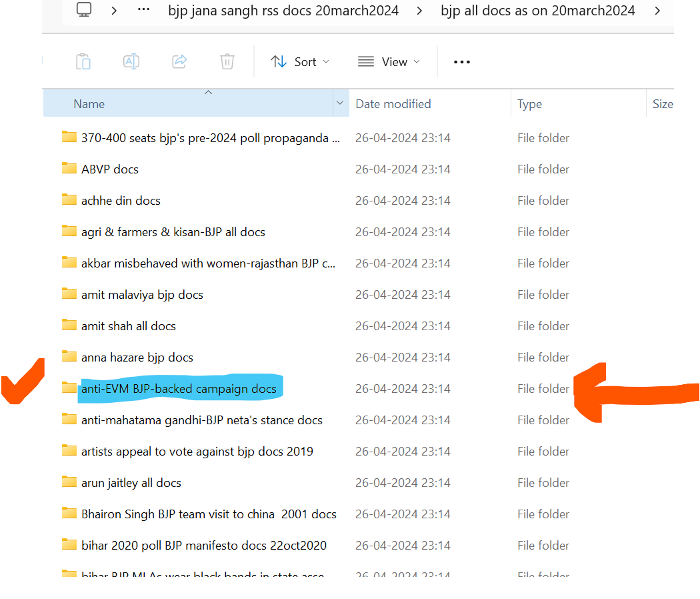700x599 pixels.
Task: Select 'agri & farmers & kisan-BJP all docs' folder
Action: point(173,232)
